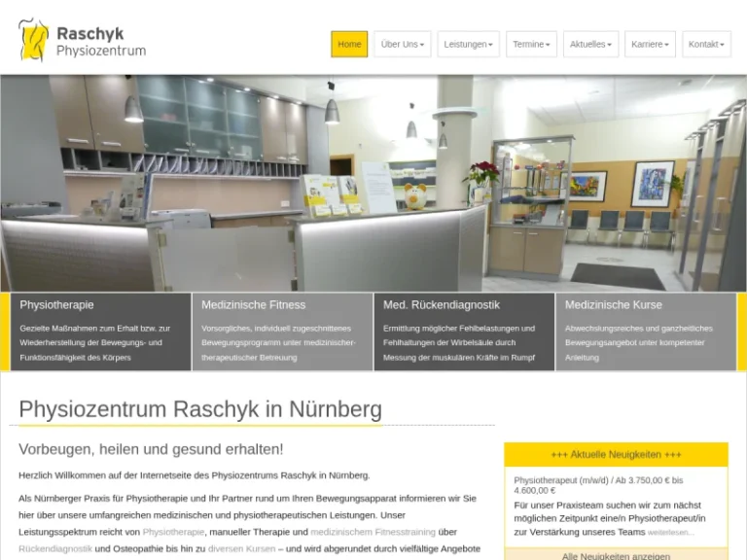Click the Herzlich Willkommen welcome sentence

coord(195,475)
